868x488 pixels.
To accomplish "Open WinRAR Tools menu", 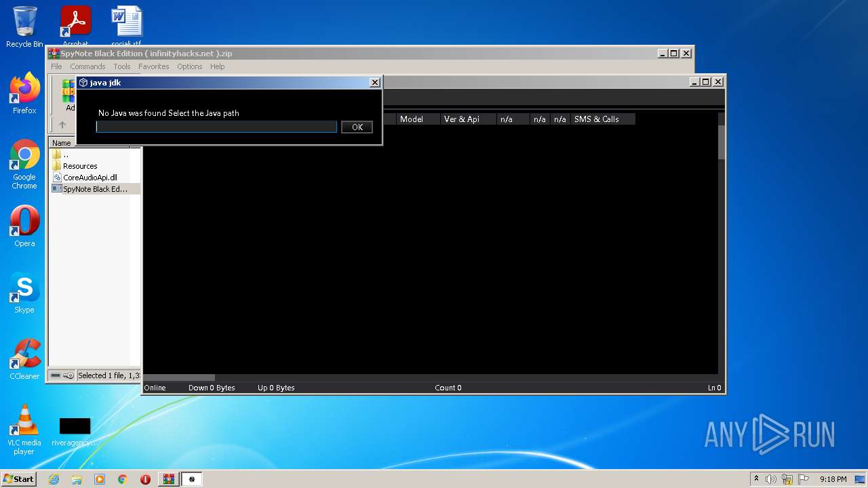I will [x=122, y=66].
